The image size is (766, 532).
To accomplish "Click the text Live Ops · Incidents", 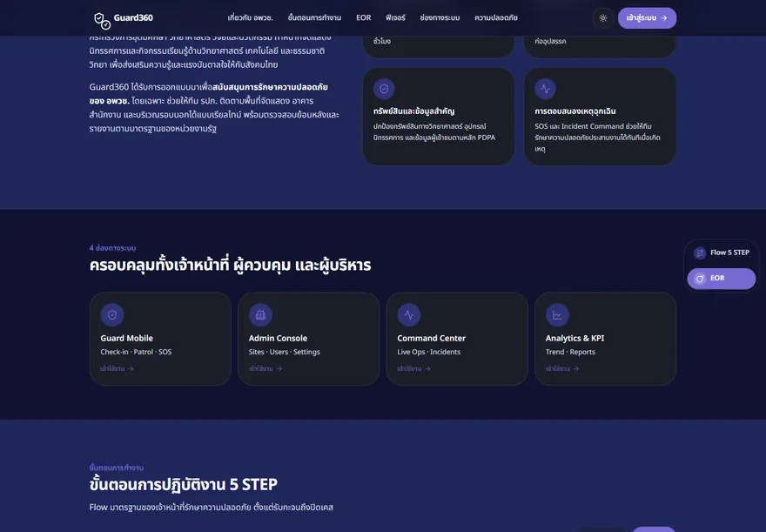I will 429,352.
